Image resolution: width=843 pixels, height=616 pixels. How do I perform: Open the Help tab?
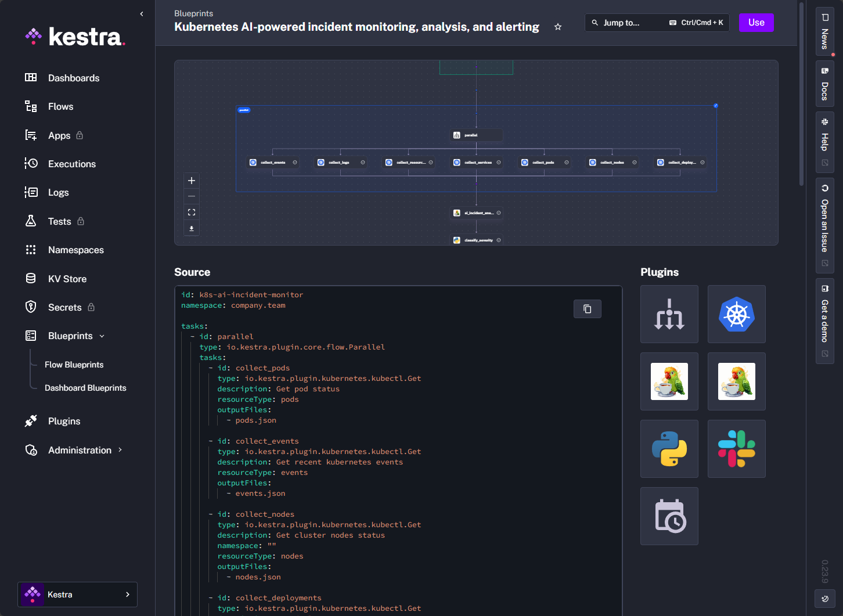tap(825, 142)
